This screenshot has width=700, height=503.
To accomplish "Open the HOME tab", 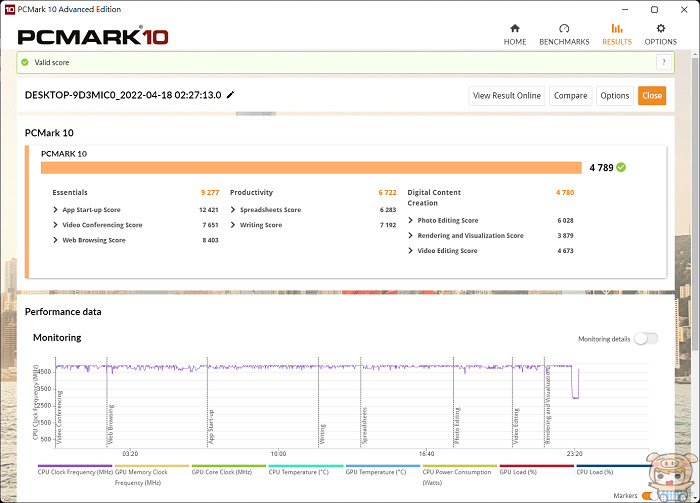I will (515, 35).
